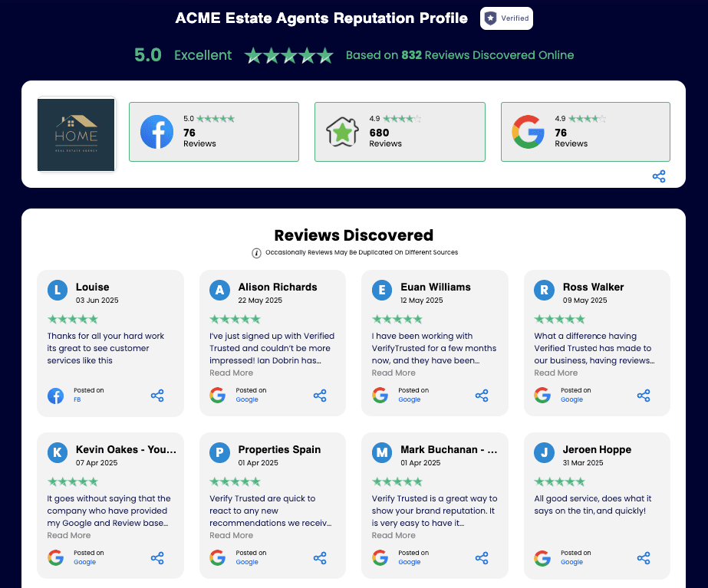Click the Google icon on Euan Williams' review

click(380, 396)
